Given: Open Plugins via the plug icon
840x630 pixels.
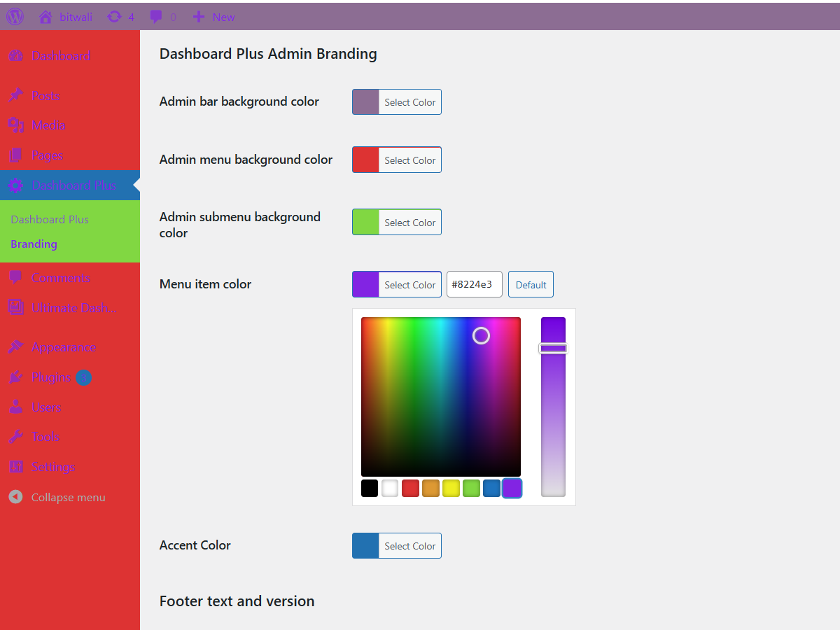Looking at the screenshot, I should click(x=16, y=377).
